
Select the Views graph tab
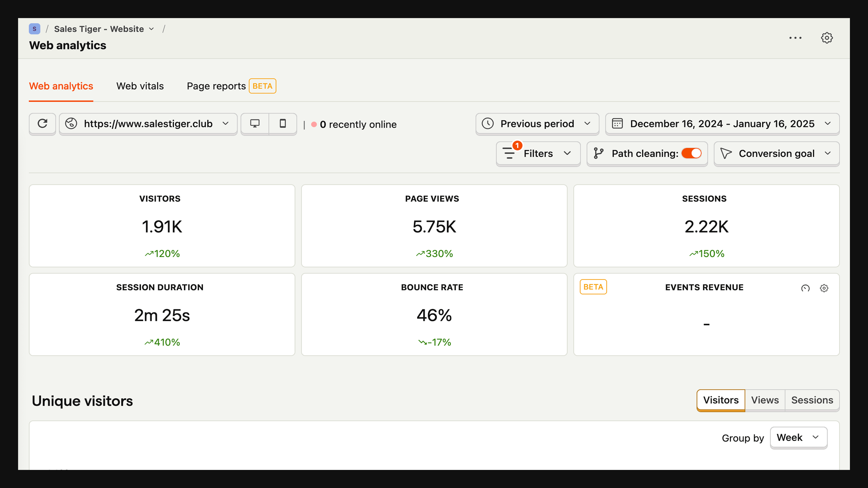pyautogui.click(x=765, y=400)
